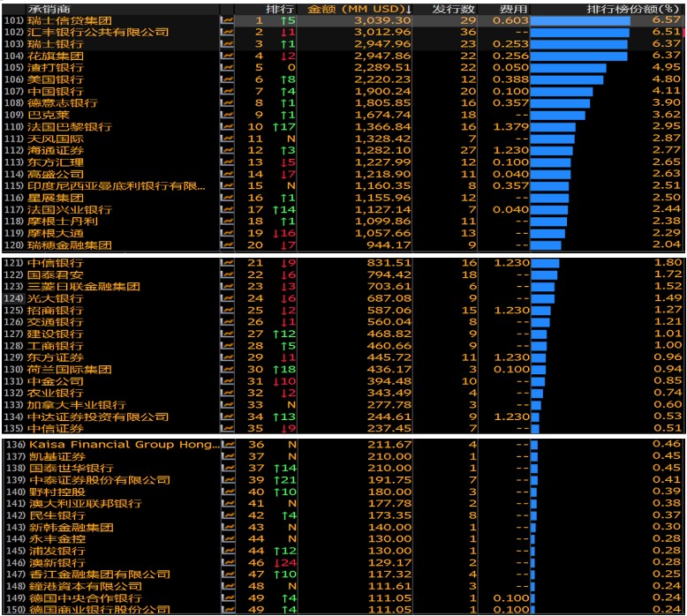Open the chart icon for 高盛公司
Image resolution: width=687 pixels, height=616 pixels.
pos(227,174)
